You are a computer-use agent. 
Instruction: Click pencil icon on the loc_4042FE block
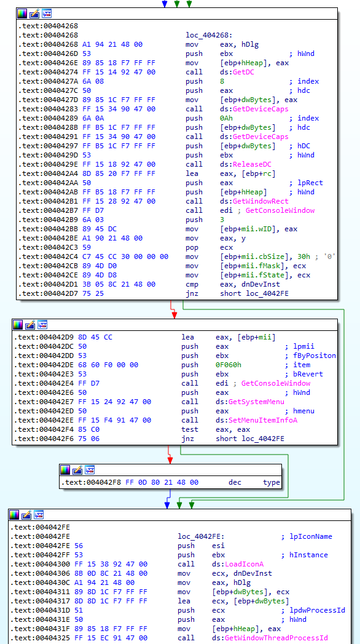click(x=26, y=515)
